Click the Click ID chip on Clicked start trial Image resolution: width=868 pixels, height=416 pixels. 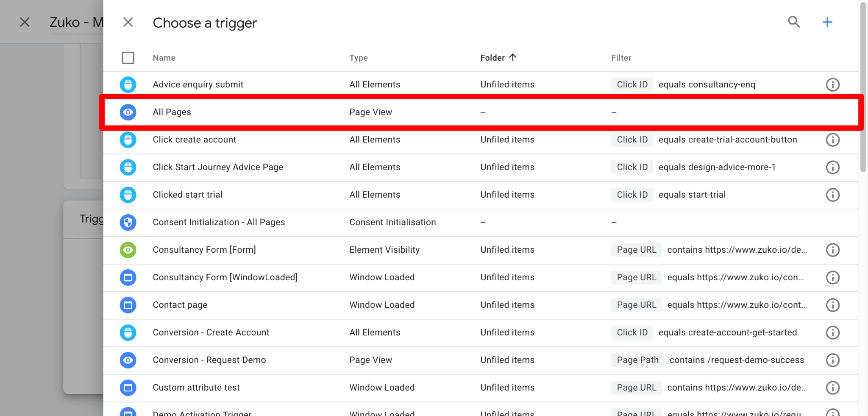(632, 195)
